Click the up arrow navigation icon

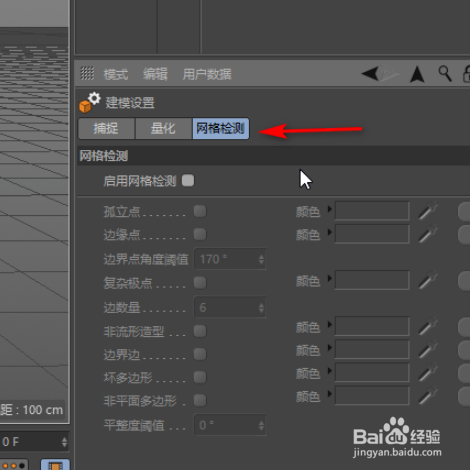tap(417, 74)
